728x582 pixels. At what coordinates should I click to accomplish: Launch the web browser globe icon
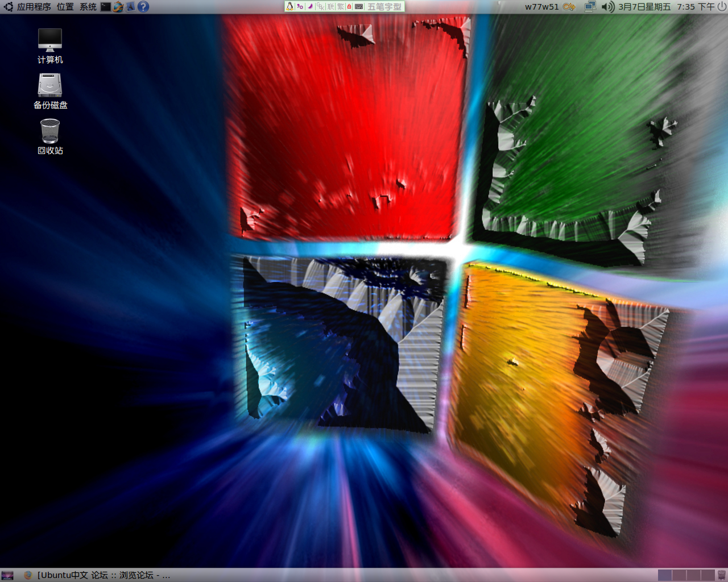(118, 7)
